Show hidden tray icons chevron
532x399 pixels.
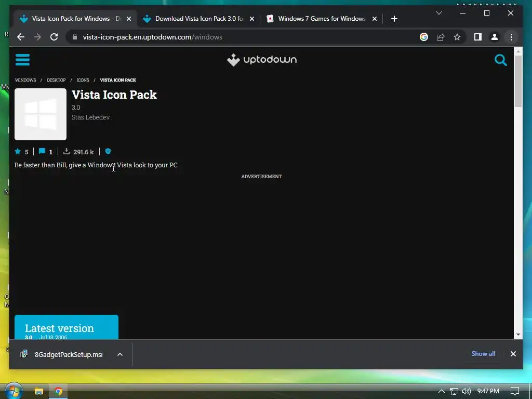tap(442, 391)
